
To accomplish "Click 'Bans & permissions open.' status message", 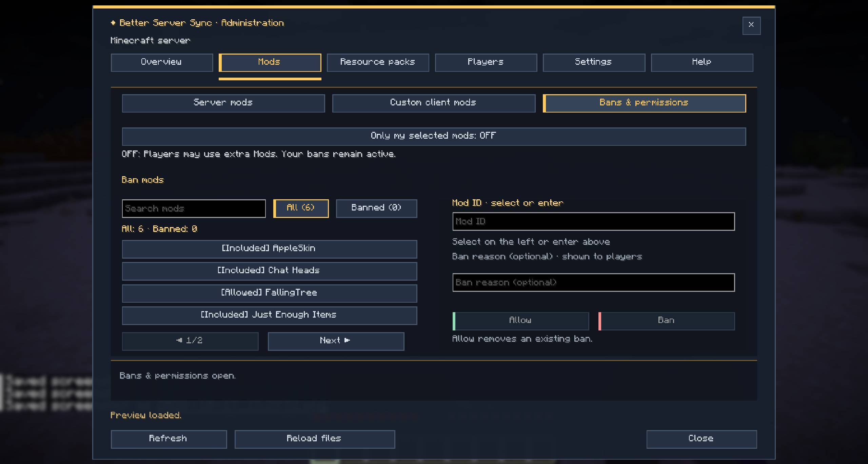I will click(177, 376).
